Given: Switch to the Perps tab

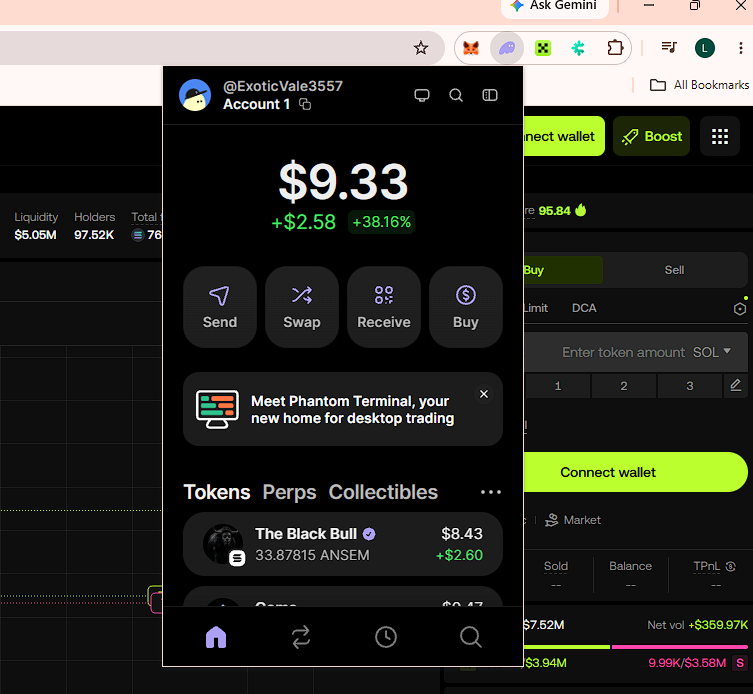Looking at the screenshot, I should pyautogui.click(x=289, y=492).
